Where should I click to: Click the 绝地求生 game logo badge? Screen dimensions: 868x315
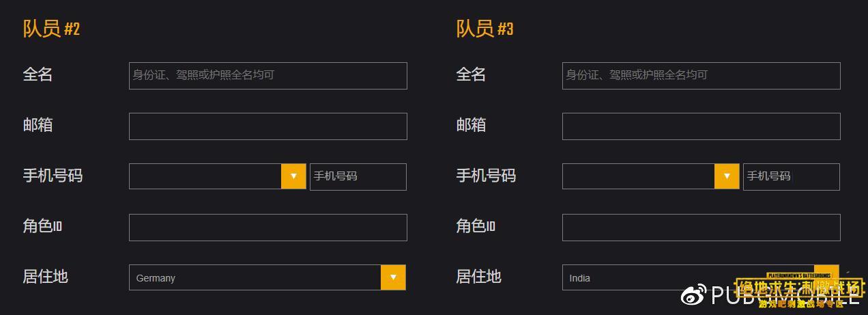[x=799, y=289]
